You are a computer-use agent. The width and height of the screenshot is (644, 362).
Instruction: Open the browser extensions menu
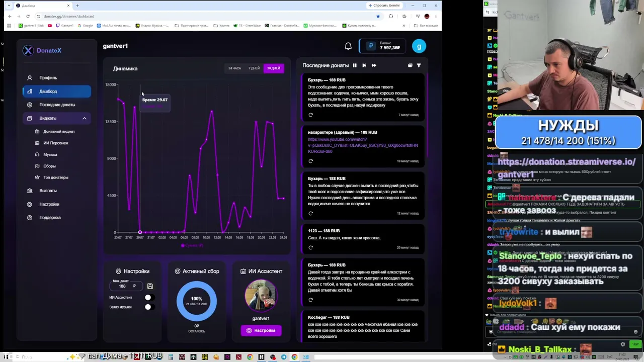pos(391,16)
